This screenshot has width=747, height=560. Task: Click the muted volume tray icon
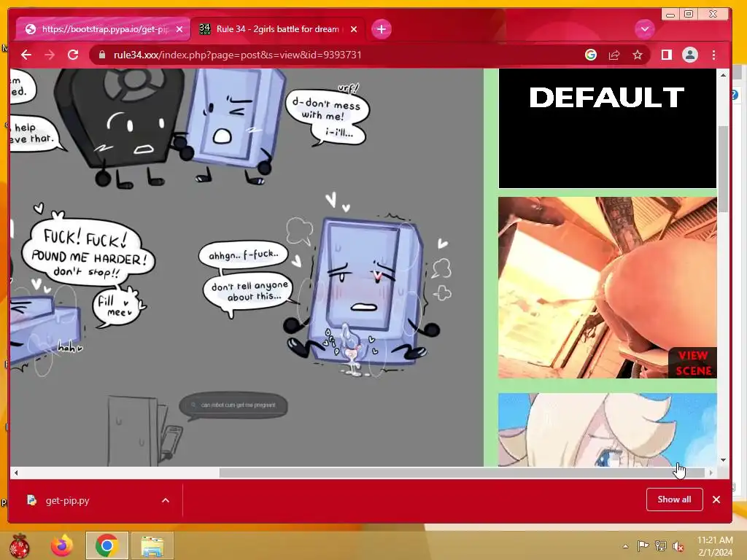(678, 546)
